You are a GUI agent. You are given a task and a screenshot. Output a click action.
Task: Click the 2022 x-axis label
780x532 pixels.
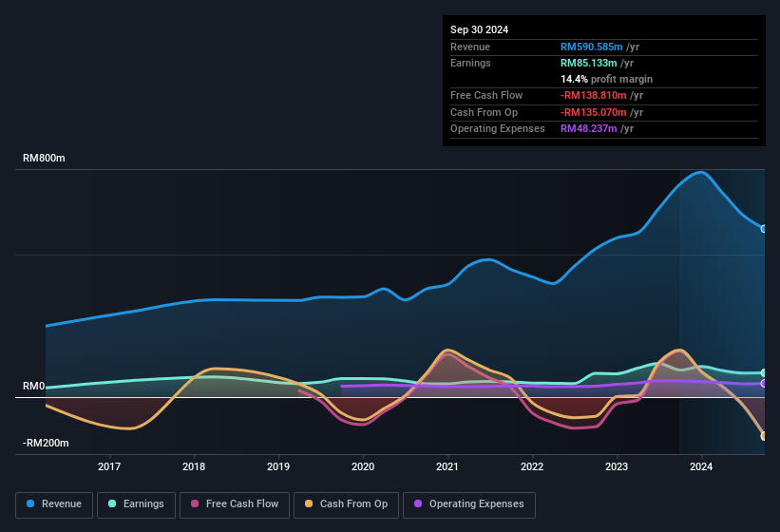pyautogui.click(x=532, y=466)
